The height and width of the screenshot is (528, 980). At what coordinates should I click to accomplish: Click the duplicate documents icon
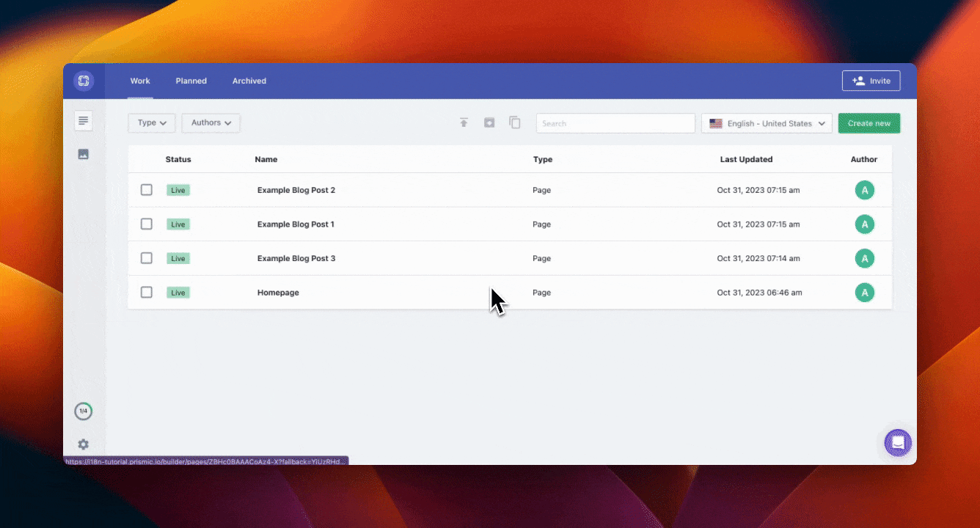(x=514, y=122)
